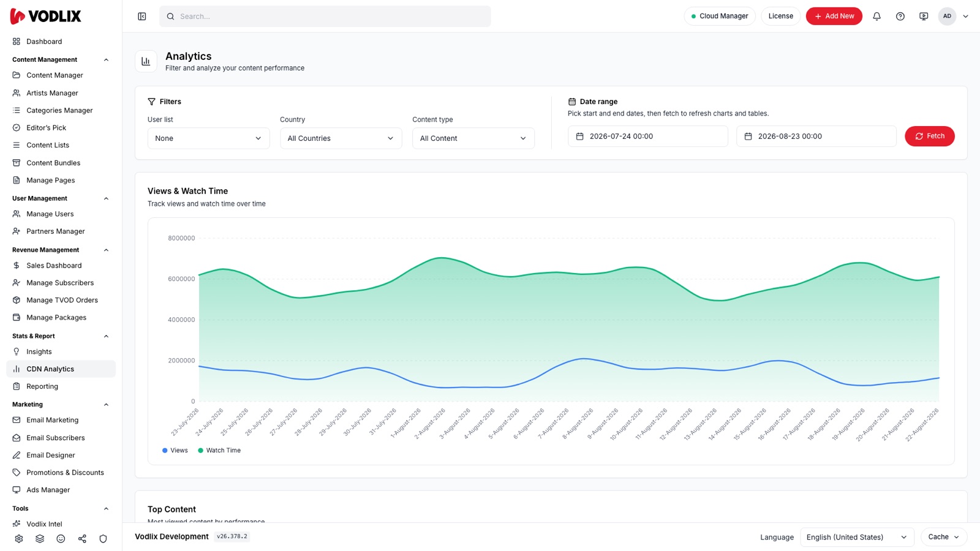The image size is (980, 551).
Task: Click the Add New button
Action: tap(834, 17)
